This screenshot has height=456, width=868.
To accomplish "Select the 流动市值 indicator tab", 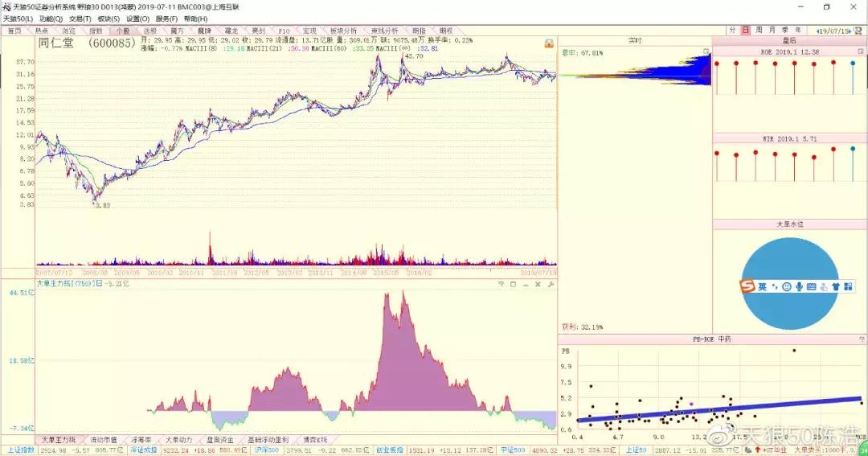I will pos(104,440).
